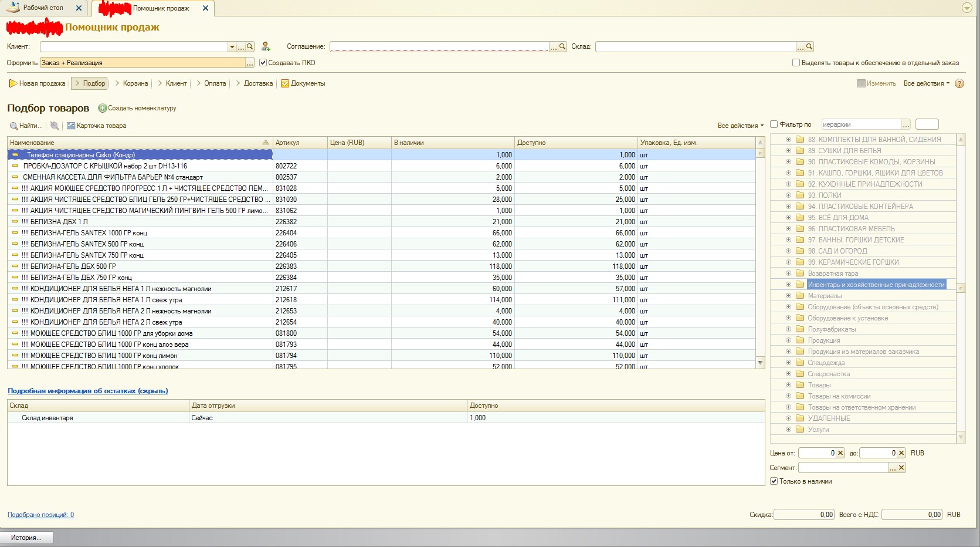The width and height of the screenshot is (980, 547).
Task: Clear the Сегмент field with X icon
Action: (x=901, y=468)
